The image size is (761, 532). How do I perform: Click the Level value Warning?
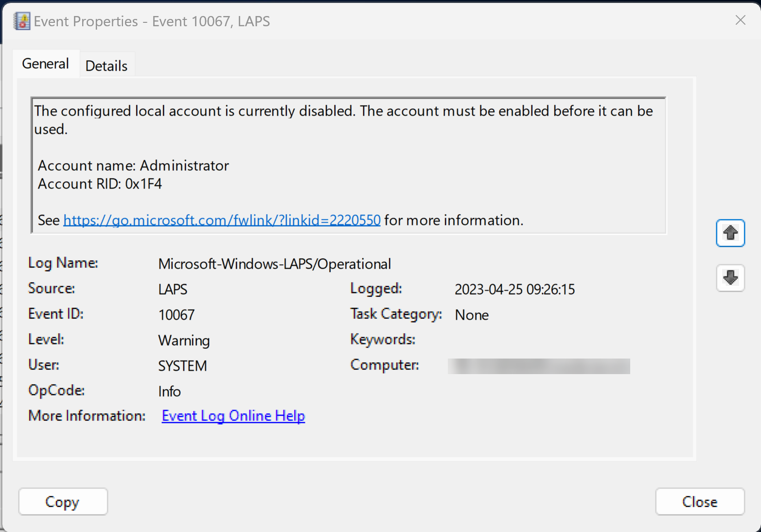pyautogui.click(x=184, y=341)
